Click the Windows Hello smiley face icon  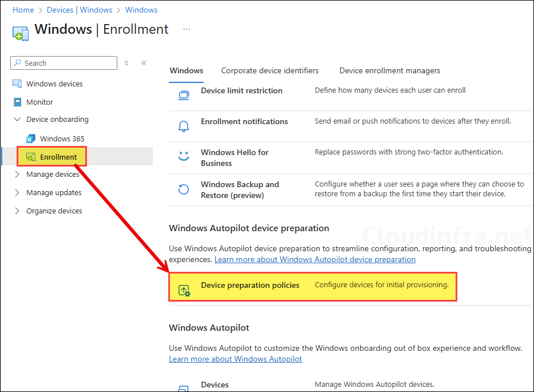[x=184, y=156]
